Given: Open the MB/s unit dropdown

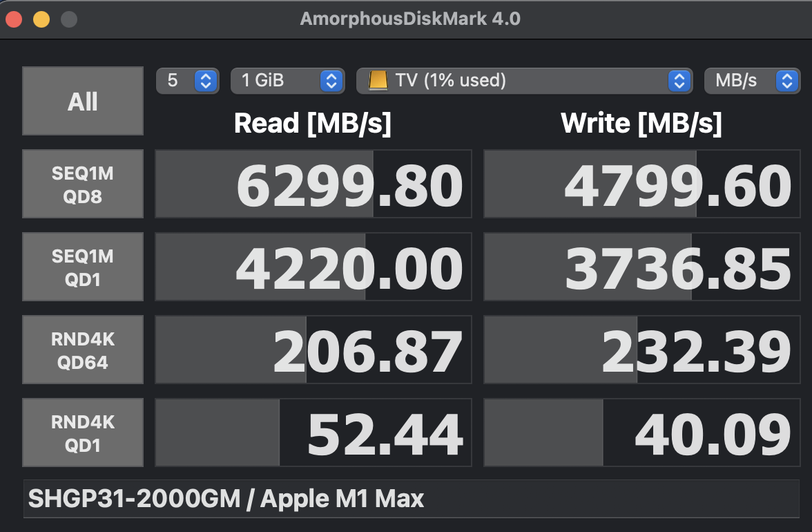Looking at the screenshot, I should (x=752, y=81).
